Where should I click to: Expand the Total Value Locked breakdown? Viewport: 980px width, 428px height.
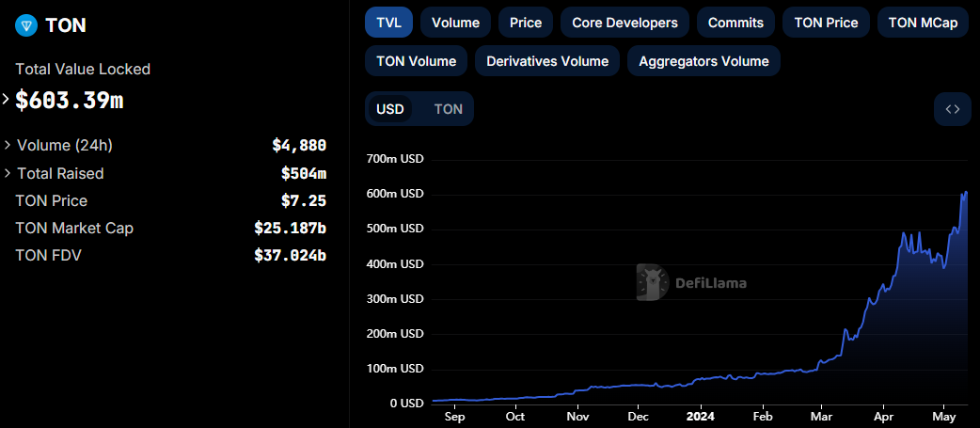[x=6, y=100]
